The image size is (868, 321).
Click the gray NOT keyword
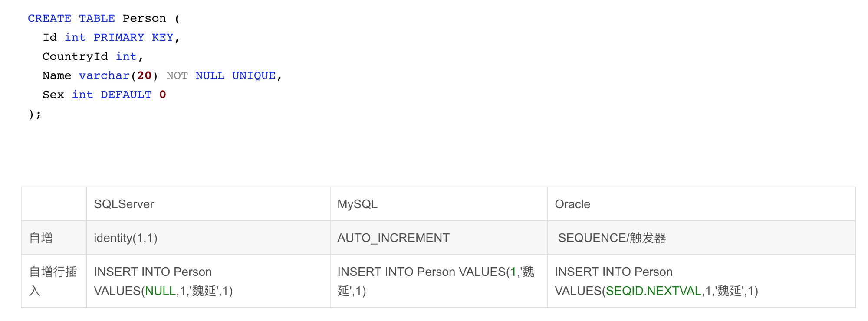[177, 76]
